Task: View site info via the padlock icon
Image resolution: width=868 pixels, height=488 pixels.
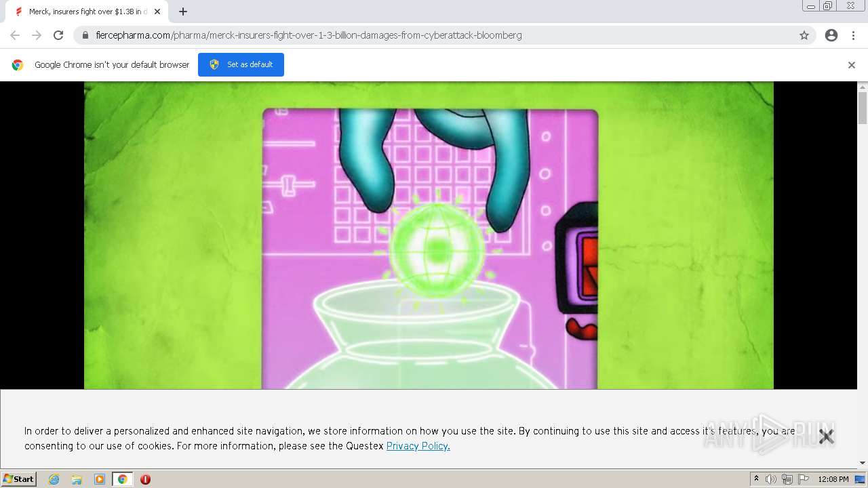Action: pyautogui.click(x=85, y=35)
